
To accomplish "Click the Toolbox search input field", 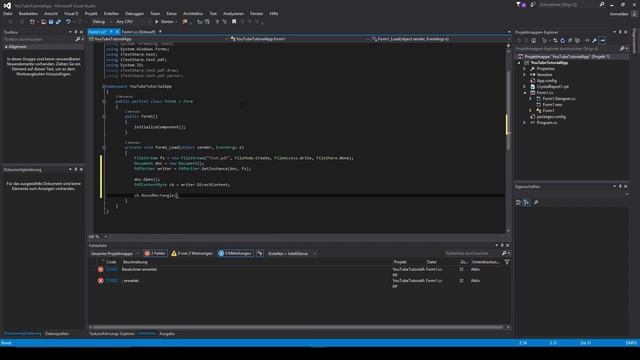I will click(39, 39).
